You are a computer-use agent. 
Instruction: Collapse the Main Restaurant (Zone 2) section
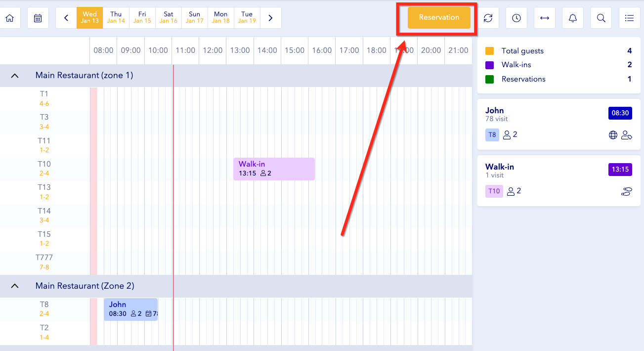pos(14,286)
